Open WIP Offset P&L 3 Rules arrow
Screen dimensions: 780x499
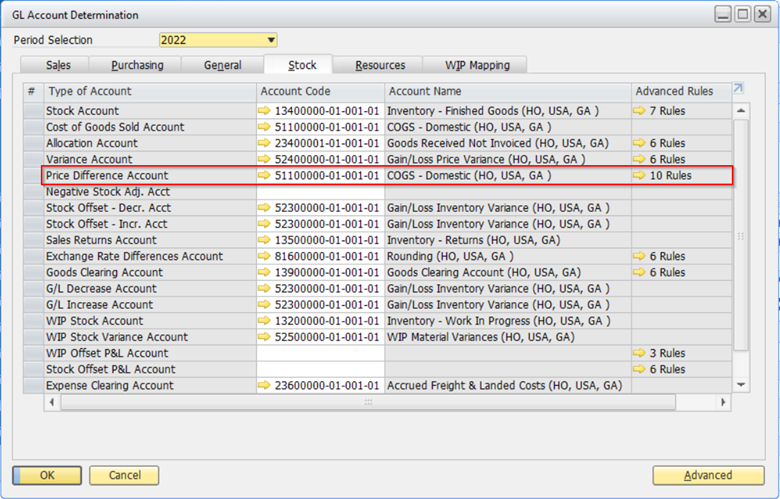[x=639, y=353]
